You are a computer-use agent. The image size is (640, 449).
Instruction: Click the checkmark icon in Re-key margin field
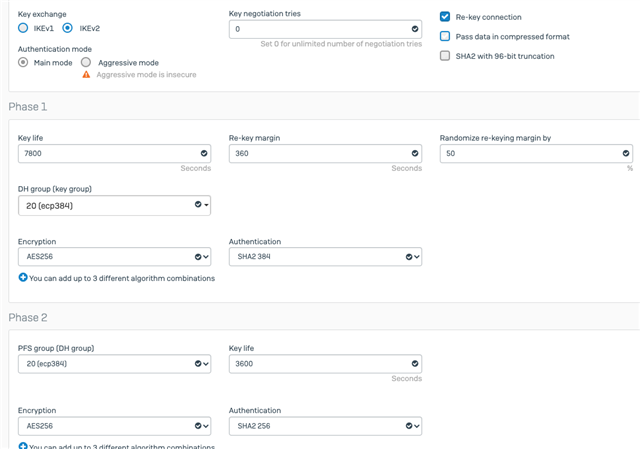(415, 153)
